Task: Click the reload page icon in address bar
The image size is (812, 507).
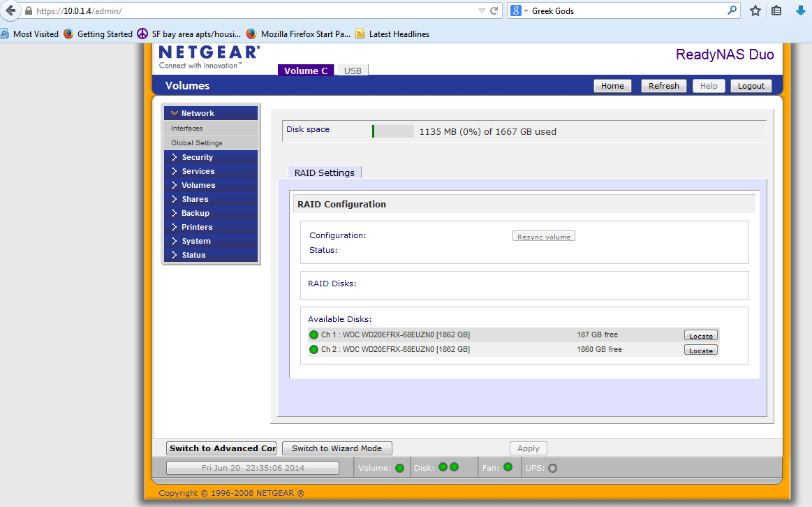Action: pos(494,10)
